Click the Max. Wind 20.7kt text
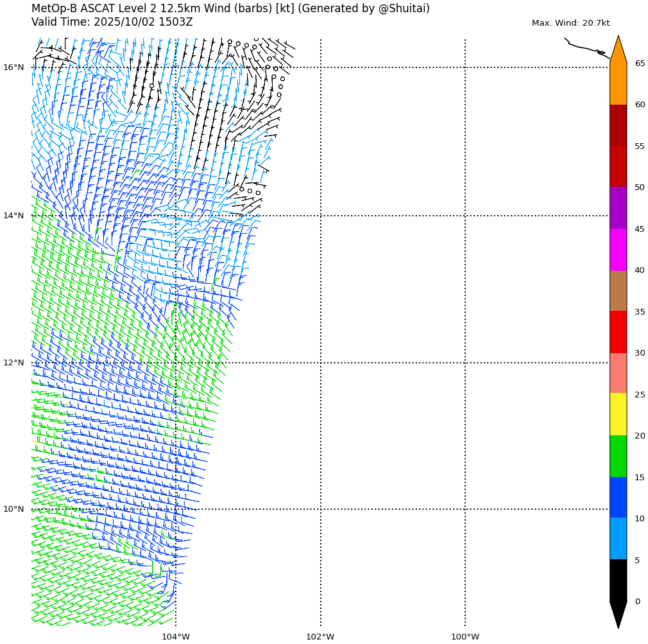Image resolution: width=648 pixels, height=644 pixels. pos(570,23)
